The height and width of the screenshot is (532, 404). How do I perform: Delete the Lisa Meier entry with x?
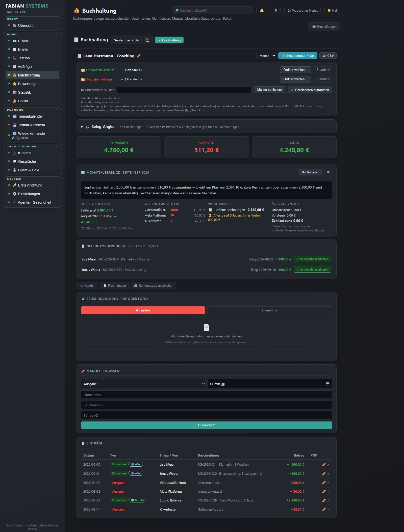click(x=328, y=465)
